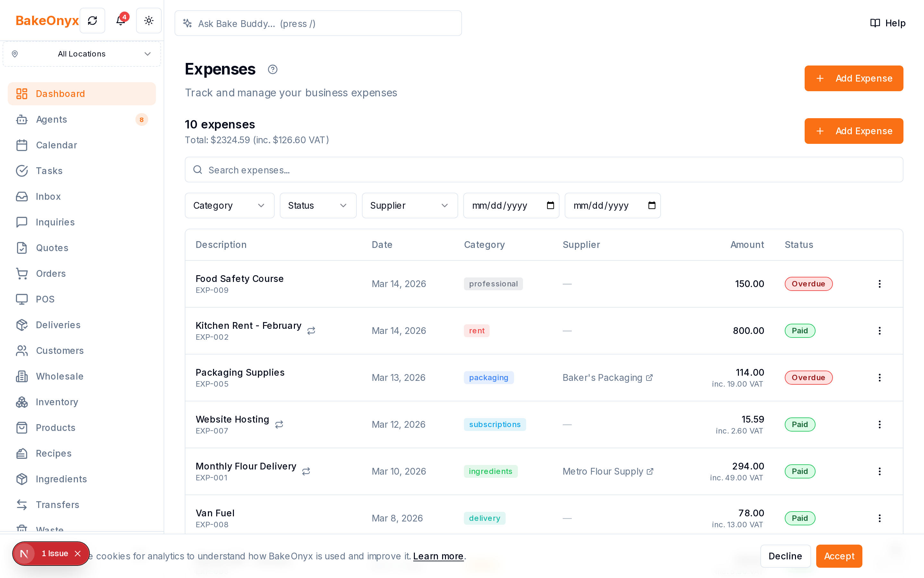Click the Overdue badge on Food Safety Course
Screen dimensions: 924x578
click(x=808, y=284)
